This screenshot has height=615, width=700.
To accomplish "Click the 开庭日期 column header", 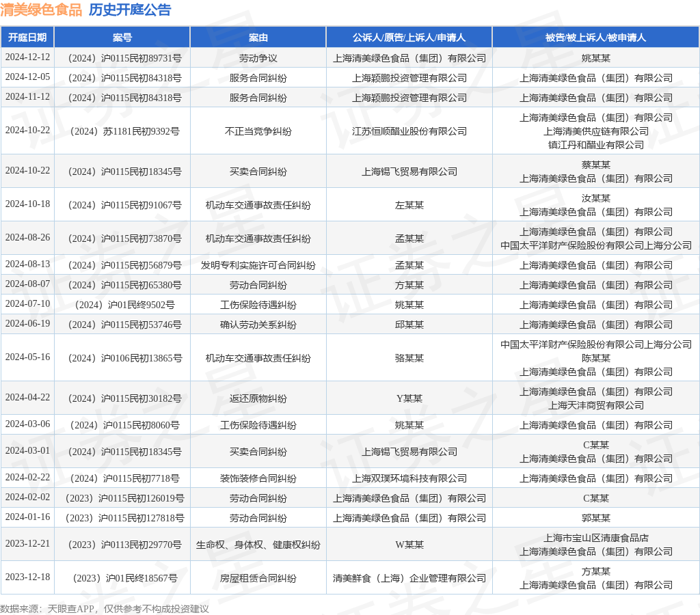I will (27, 38).
